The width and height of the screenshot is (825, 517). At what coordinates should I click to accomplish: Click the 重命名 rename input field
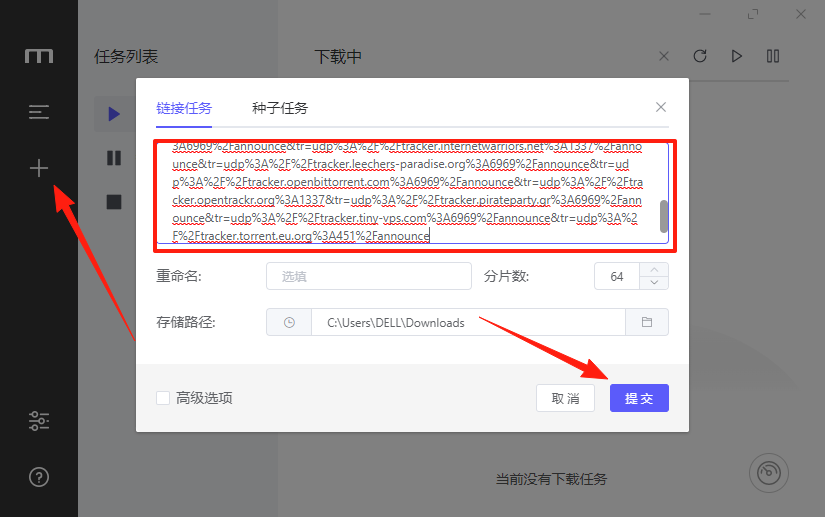(x=368, y=276)
